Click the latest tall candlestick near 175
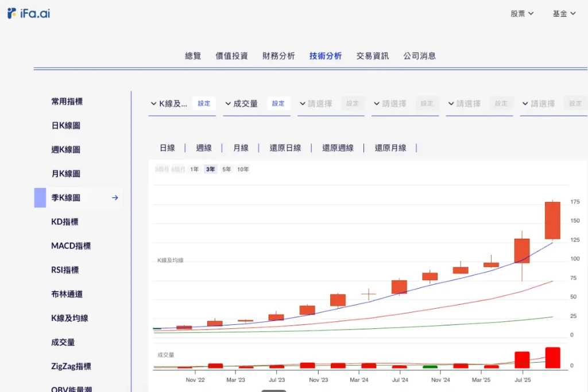Viewport: 588px width, 392px height. click(x=552, y=220)
